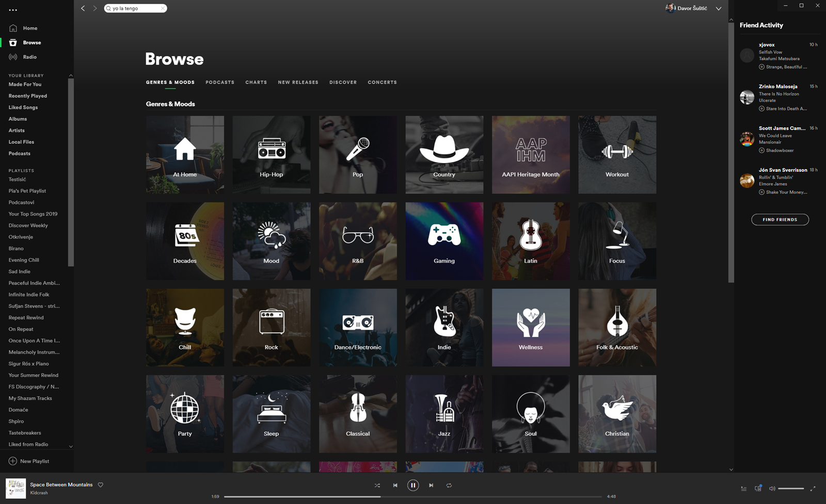Like Space Between Mountains with heart icon
This screenshot has width=826, height=504.
pos(101,485)
